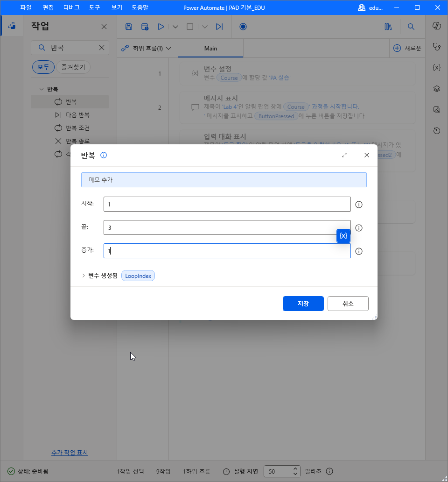Click the Save As toolbar icon

[145, 27]
